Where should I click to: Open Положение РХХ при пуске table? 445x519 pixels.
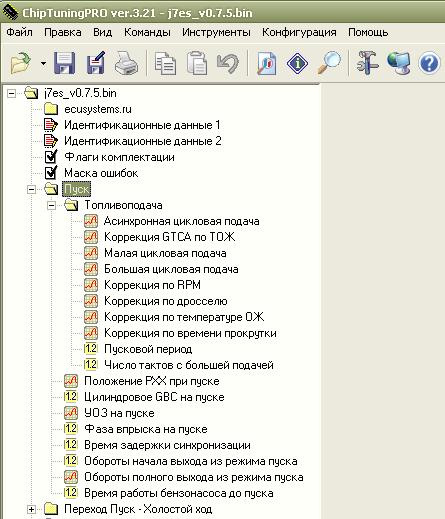152,381
